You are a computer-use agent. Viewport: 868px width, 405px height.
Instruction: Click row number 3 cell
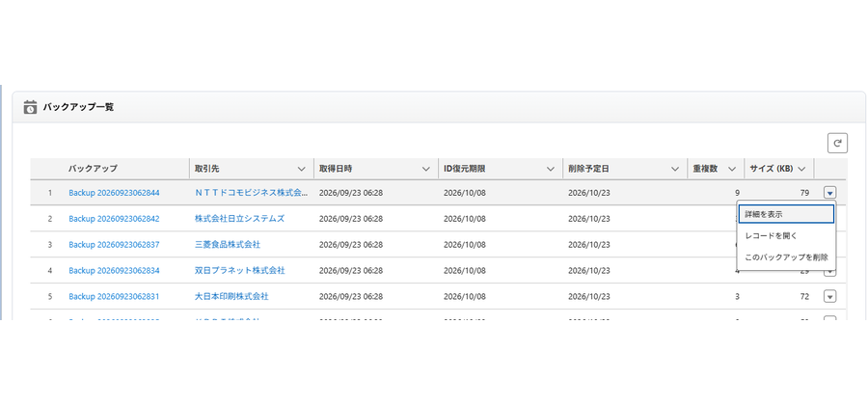50,245
